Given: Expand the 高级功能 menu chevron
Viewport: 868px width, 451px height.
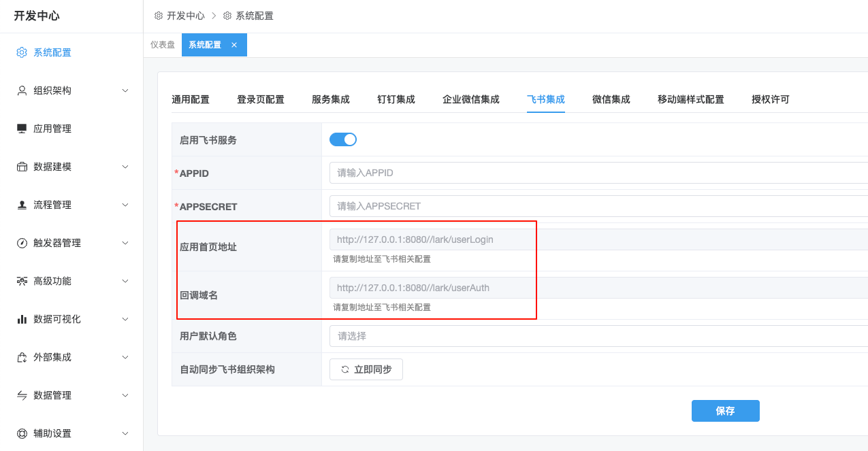Looking at the screenshot, I should click(x=125, y=281).
